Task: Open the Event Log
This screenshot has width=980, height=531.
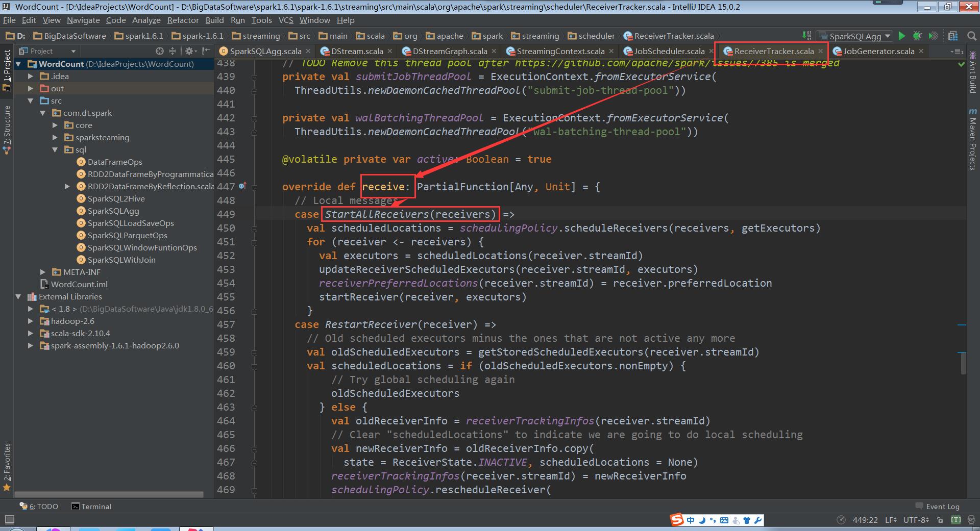Action: [938, 507]
